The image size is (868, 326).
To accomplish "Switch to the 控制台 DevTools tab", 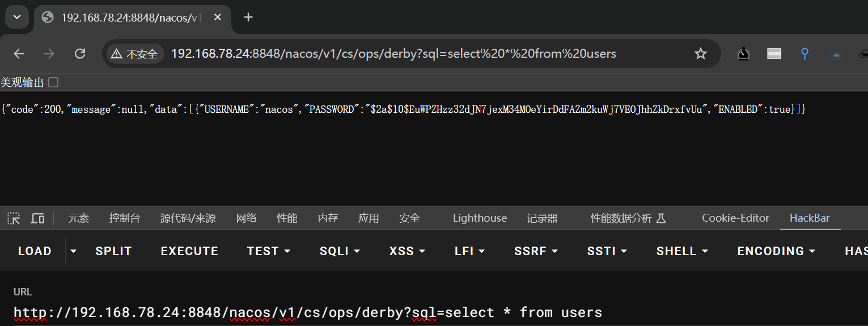I will click(x=125, y=218).
